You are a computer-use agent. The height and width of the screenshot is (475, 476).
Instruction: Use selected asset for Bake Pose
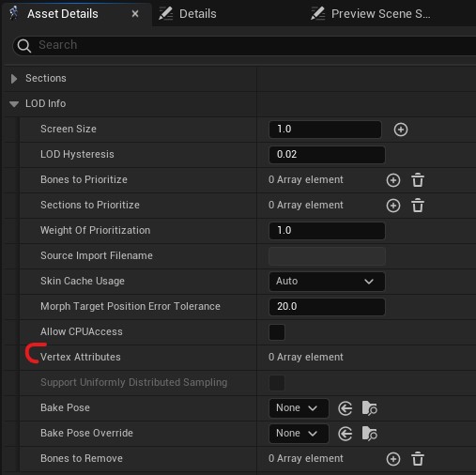click(345, 408)
